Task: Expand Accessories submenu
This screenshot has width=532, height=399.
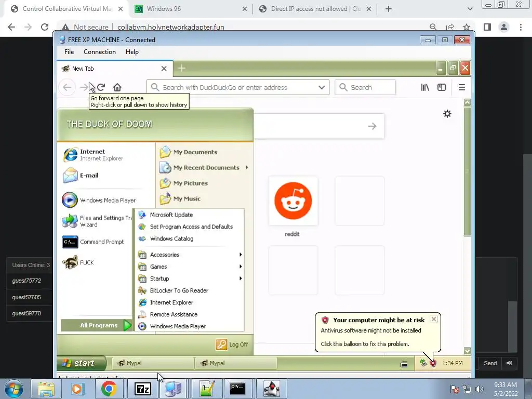Action: (x=189, y=255)
